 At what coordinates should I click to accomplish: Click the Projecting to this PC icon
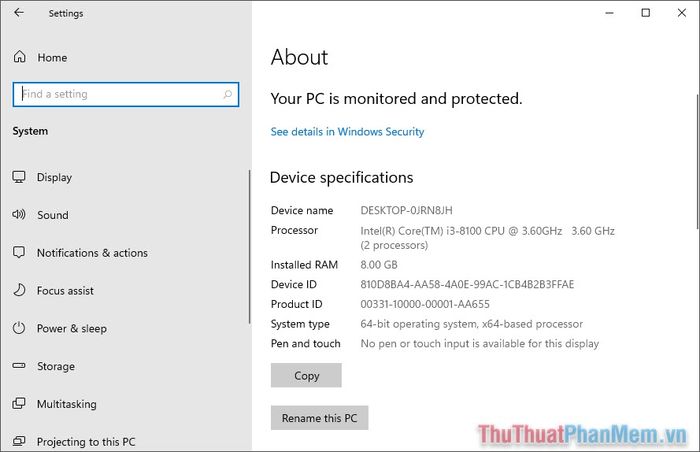[19, 441]
